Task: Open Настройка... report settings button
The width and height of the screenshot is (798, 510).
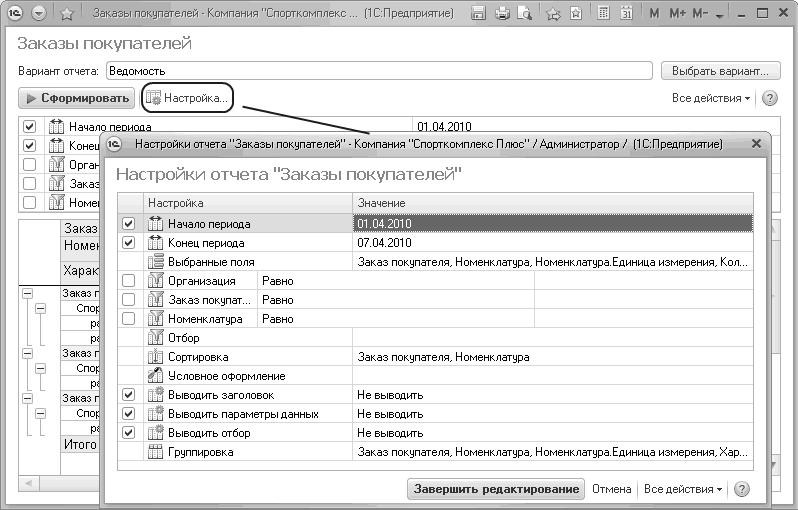Action: pyautogui.click(x=187, y=98)
